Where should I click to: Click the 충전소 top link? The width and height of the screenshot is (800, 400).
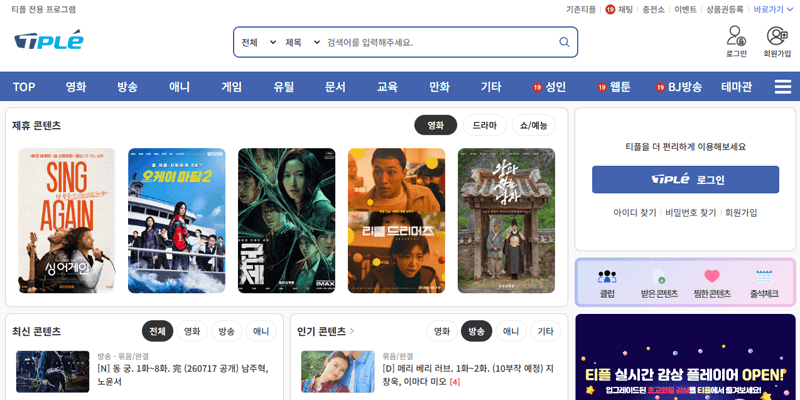(653, 9)
